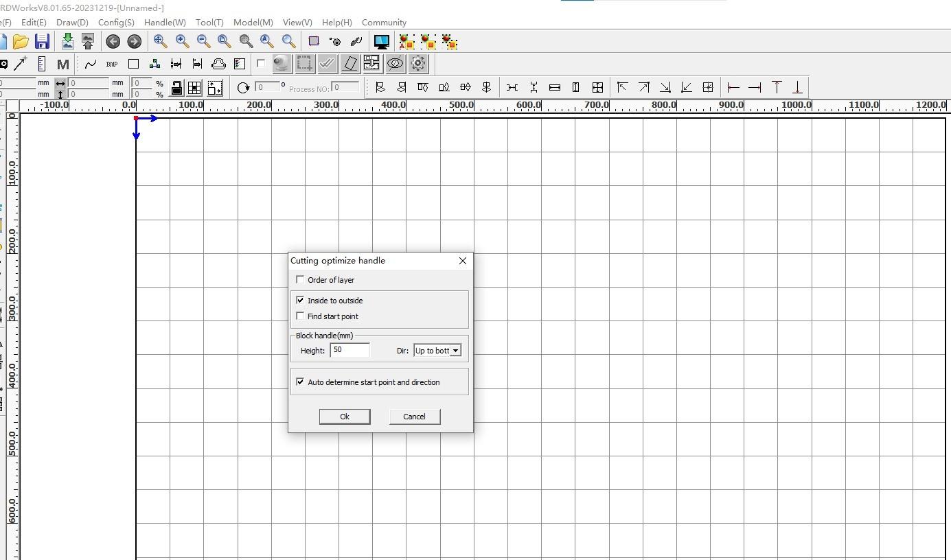Click the horizontal equidistance spacing icon

(512, 87)
